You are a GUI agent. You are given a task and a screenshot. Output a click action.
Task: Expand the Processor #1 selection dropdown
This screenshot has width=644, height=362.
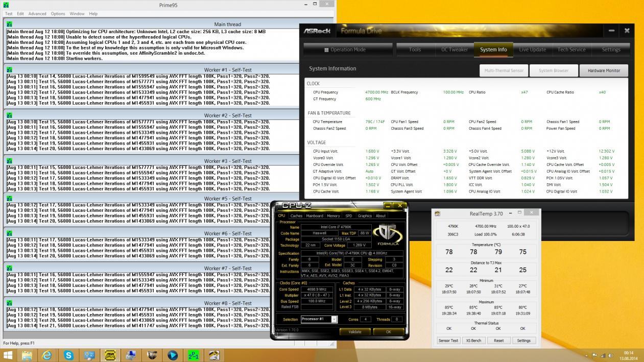[x=334, y=319]
